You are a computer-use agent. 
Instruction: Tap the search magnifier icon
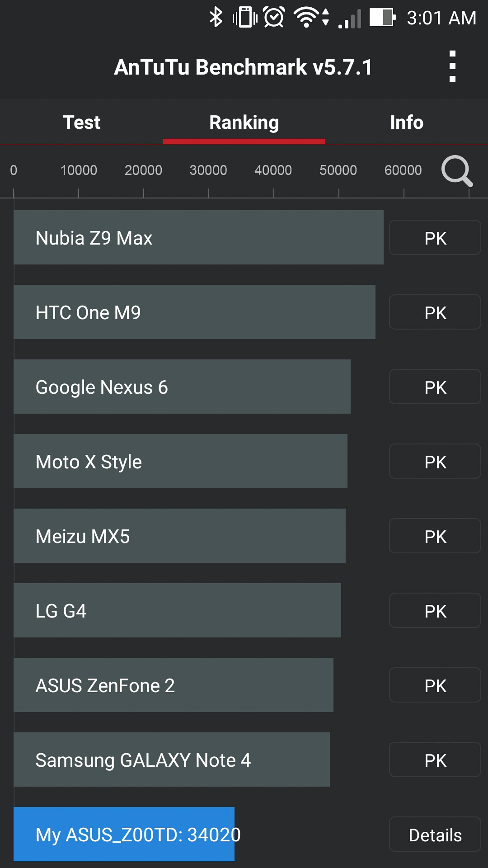pyautogui.click(x=457, y=171)
